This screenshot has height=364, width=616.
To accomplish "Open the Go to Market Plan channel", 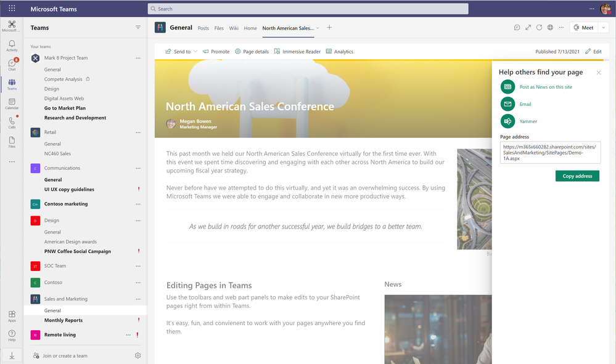I will pos(65,108).
